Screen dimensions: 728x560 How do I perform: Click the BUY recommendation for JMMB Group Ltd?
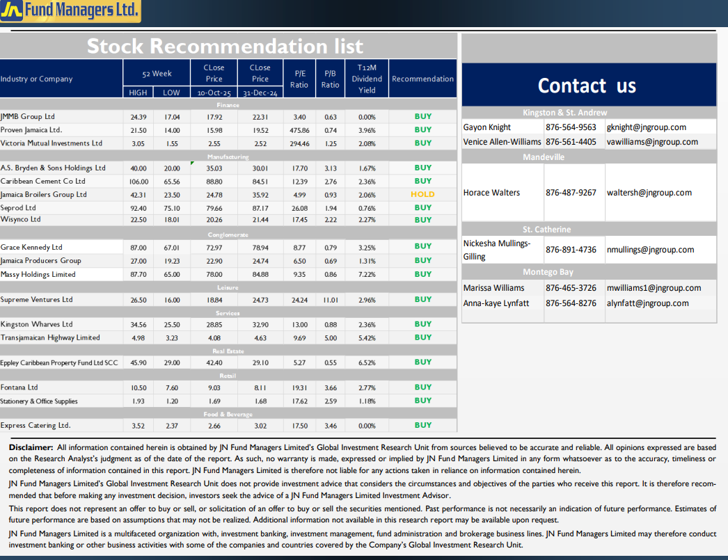(422, 117)
